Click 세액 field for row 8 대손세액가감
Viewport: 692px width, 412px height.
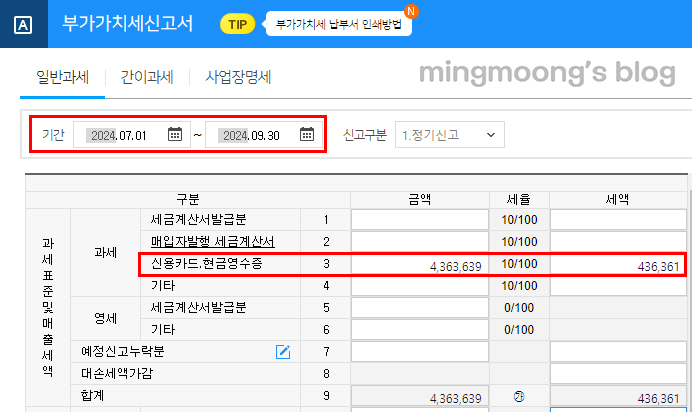click(618, 374)
